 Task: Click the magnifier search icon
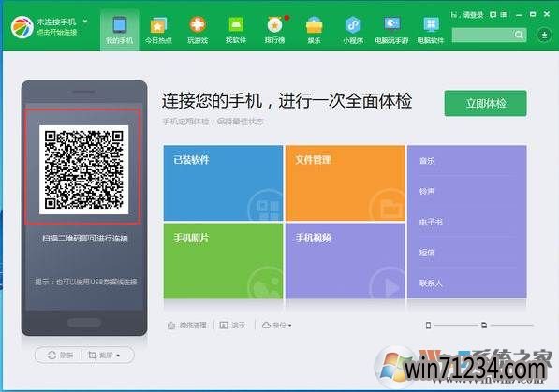click(x=519, y=35)
